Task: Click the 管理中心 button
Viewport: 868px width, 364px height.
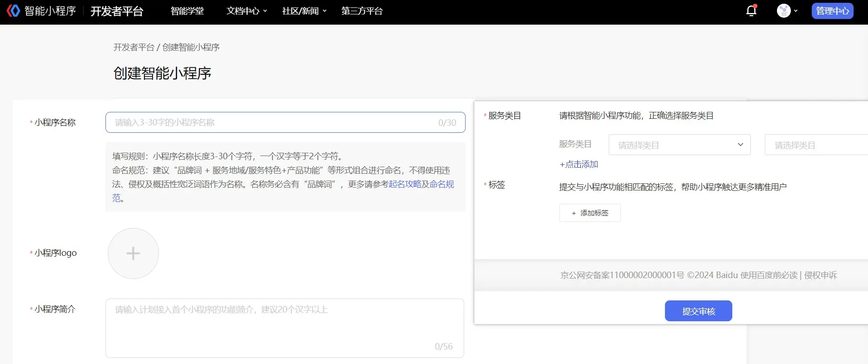Action: coord(832,11)
